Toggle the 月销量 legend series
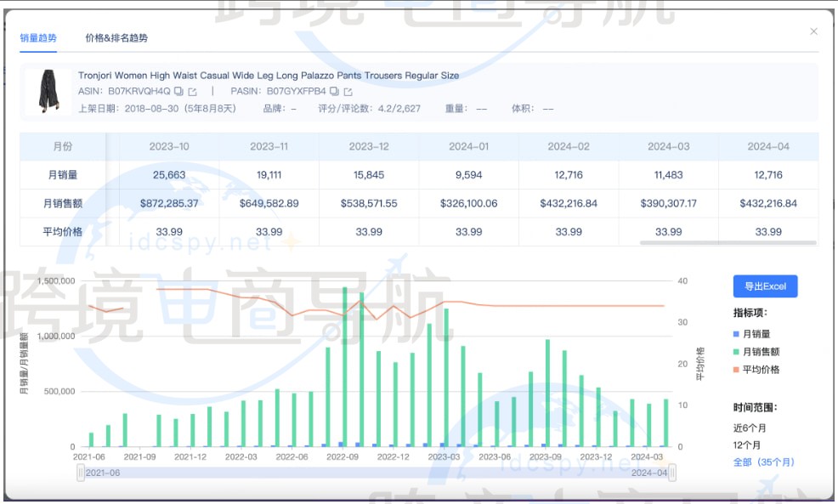This screenshot has height=504, width=838. click(x=756, y=334)
